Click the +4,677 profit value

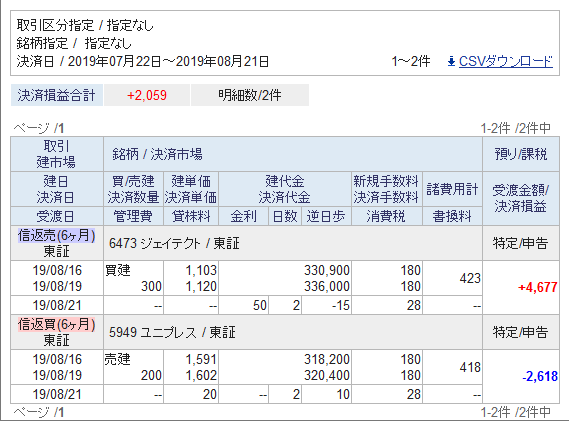[x=537, y=288]
